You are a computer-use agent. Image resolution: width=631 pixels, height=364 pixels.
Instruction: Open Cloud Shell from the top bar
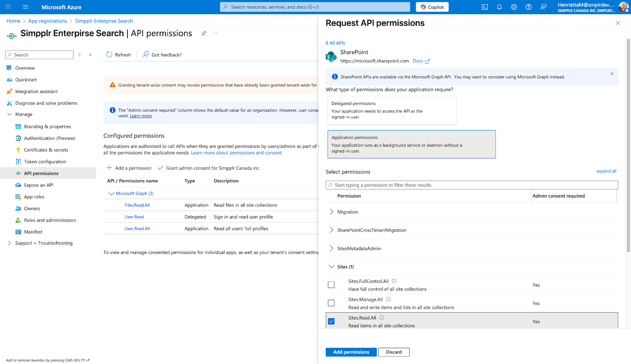[x=485, y=7]
